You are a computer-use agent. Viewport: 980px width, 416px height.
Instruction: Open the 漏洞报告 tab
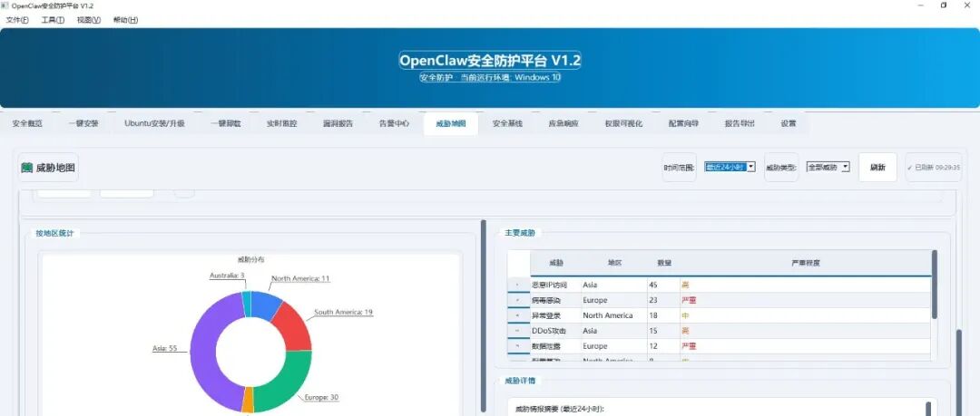[x=338, y=123]
